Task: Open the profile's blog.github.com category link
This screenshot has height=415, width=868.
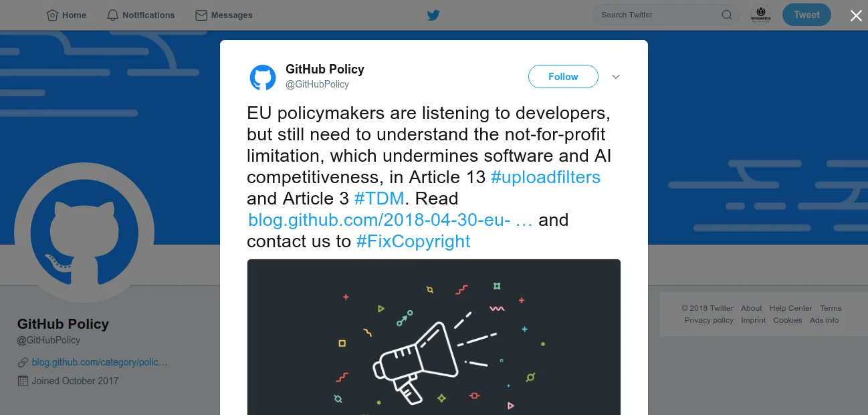Action: pyautogui.click(x=100, y=362)
